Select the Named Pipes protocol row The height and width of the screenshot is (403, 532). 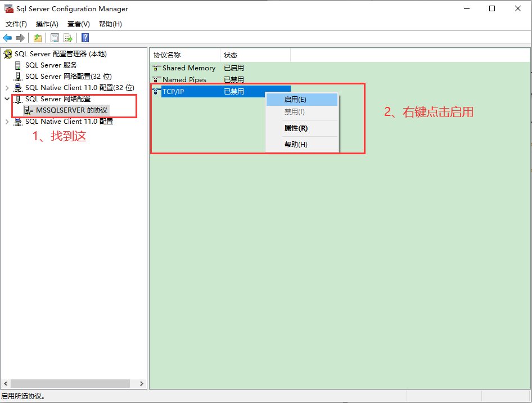point(220,79)
